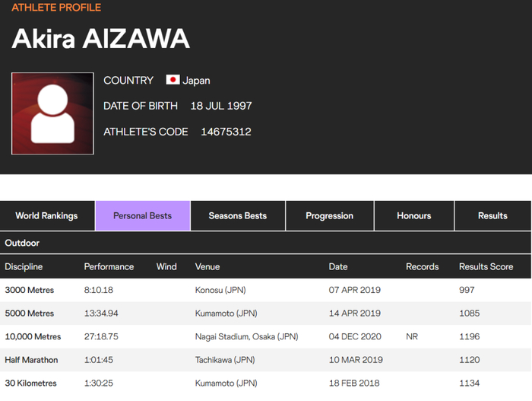
Task: Click the Half Marathon discipline entry
Action: 31,360
